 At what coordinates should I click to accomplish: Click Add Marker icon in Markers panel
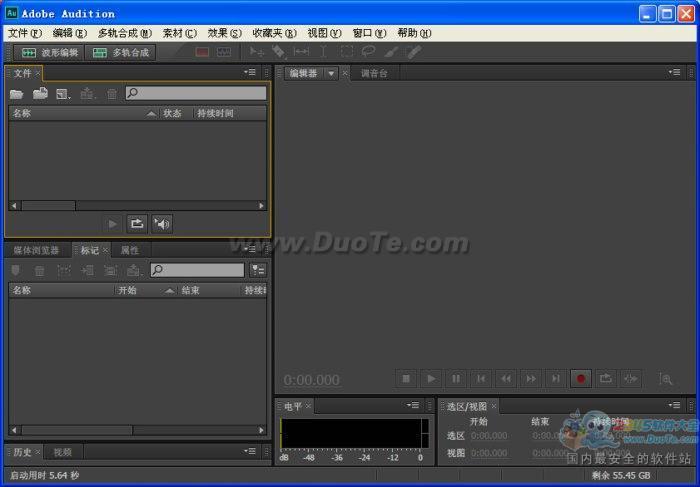tap(16, 271)
